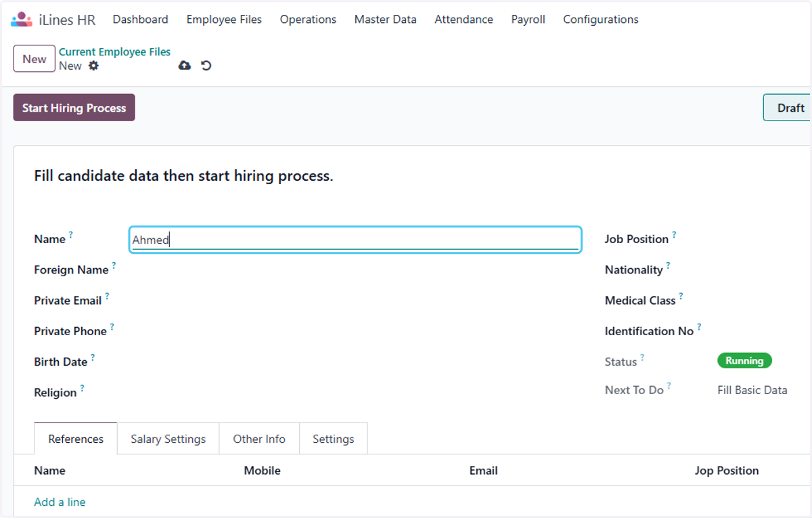The image size is (812, 518).
Task: Click the Private Email field
Action: click(x=355, y=300)
